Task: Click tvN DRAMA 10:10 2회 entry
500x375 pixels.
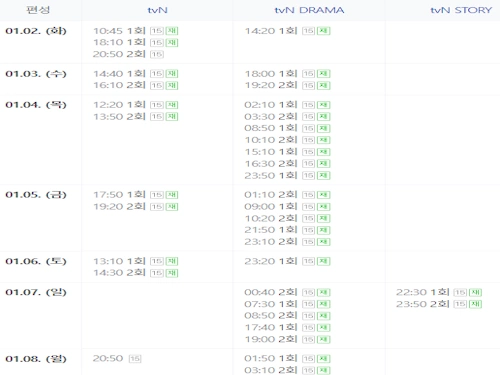Action: pyautogui.click(x=287, y=140)
